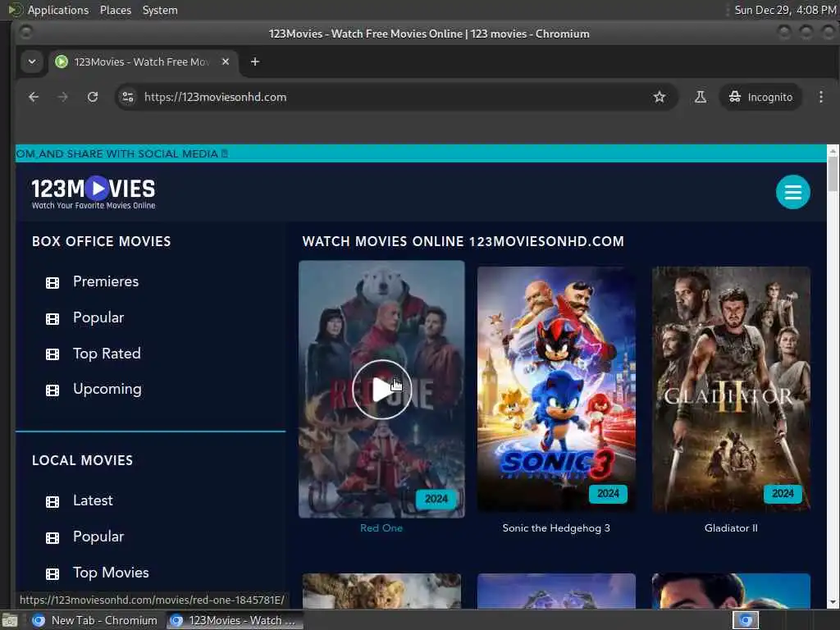
Task: Click 2024 badge on Gladiator II poster
Action: 783,493
